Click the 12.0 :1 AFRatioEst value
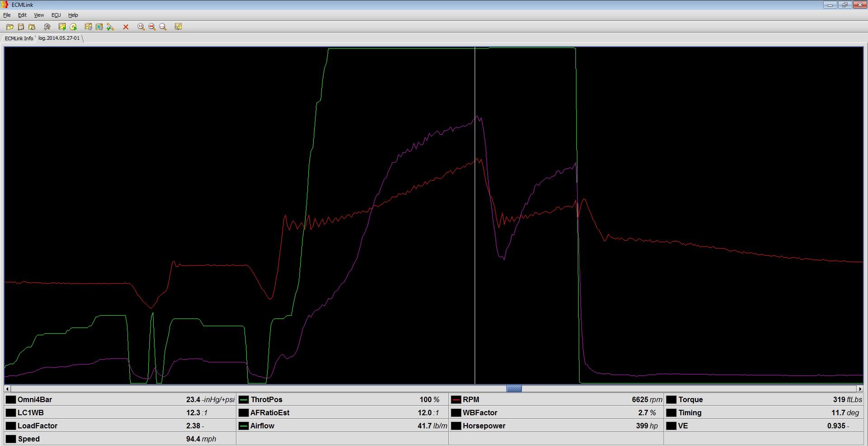The image size is (868, 446). point(428,413)
